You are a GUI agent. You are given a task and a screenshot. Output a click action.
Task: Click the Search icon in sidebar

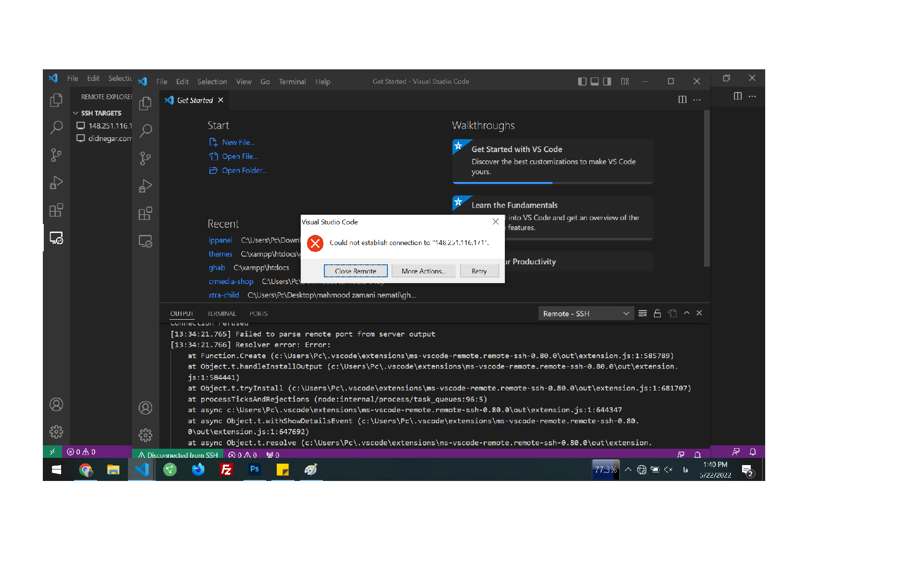point(56,129)
